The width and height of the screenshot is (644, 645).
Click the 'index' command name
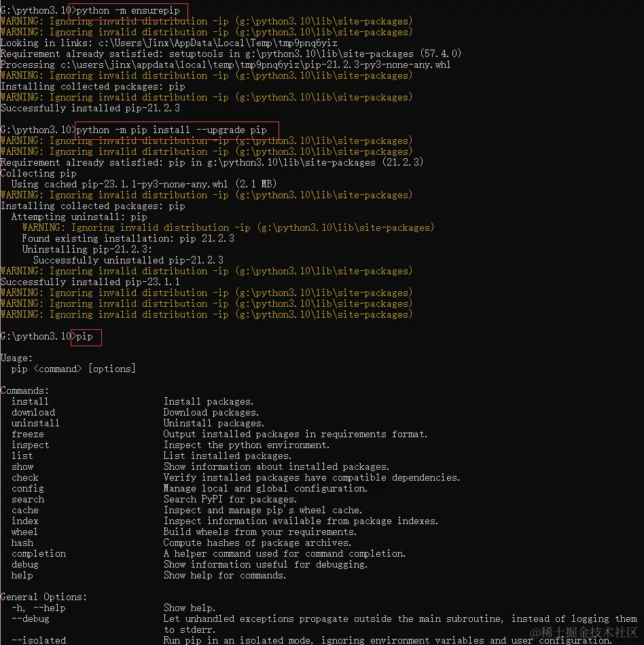point(24,521)
